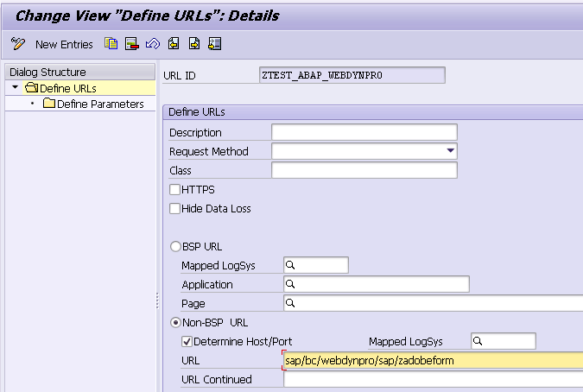Click Delete entry toolbar icon
Screen dimensions: 583x392
tap(131, 44)
